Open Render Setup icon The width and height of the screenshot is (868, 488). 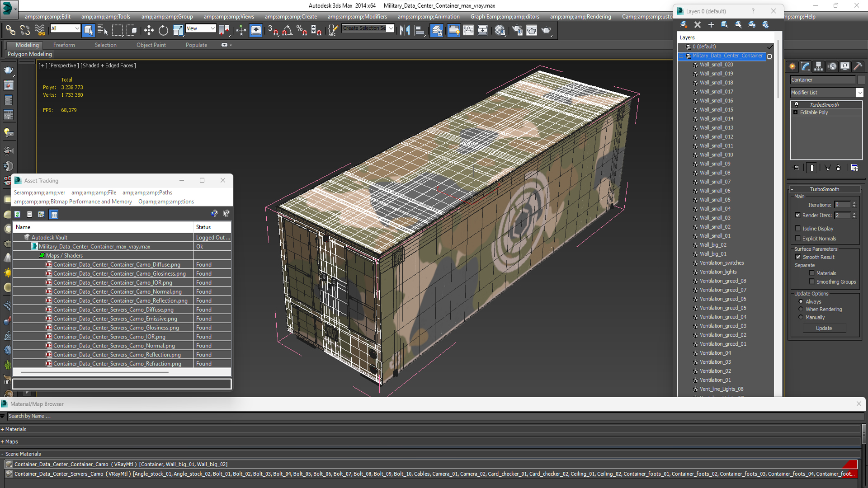(x=517, y=30)
